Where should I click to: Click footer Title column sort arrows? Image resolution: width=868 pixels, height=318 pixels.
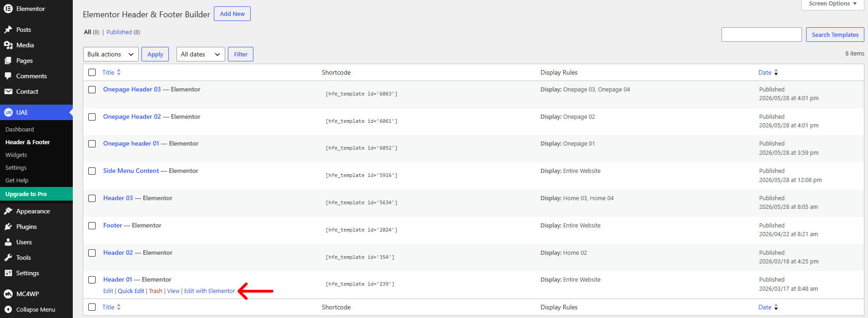tap(119, 307)
